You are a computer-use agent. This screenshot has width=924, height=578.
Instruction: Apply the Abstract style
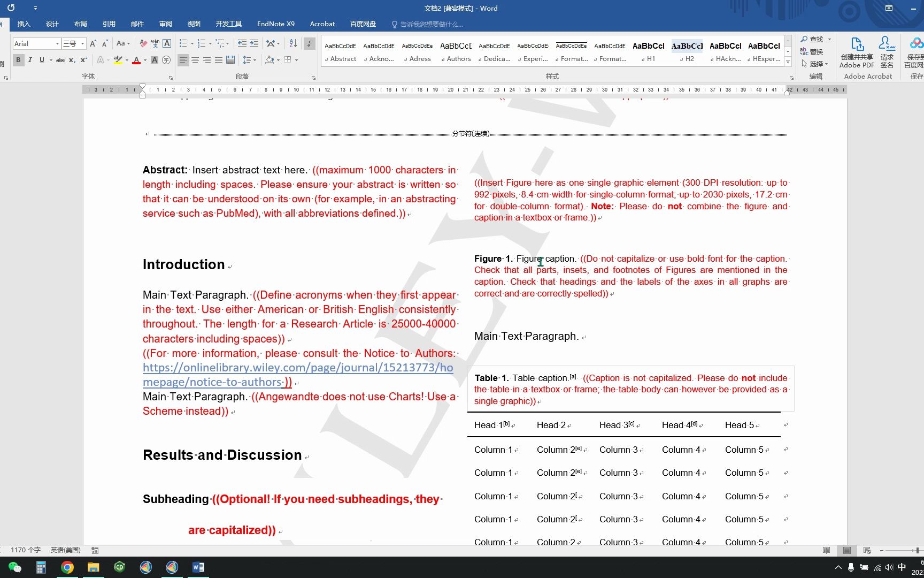coord(341,52)
